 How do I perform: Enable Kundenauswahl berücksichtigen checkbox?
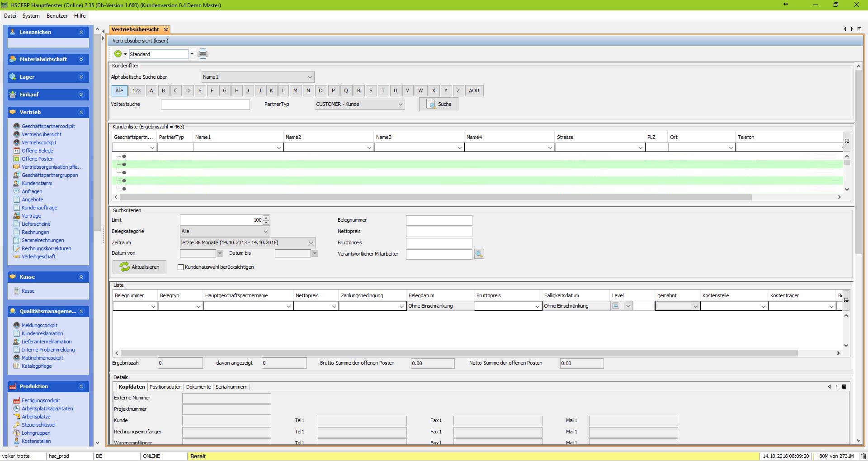[x=181, y=267]
